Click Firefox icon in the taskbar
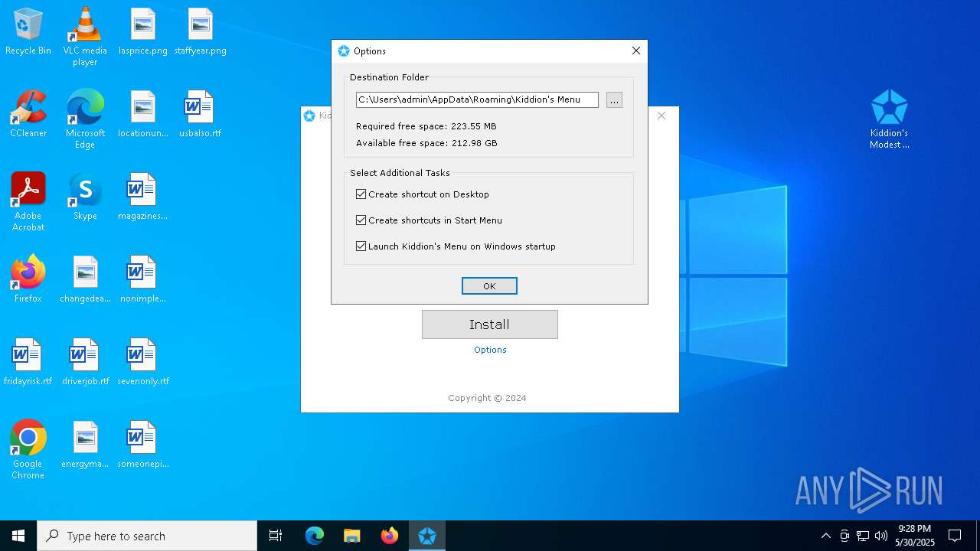The width and height of the screenshot is (980, 551). pos(390,536)
